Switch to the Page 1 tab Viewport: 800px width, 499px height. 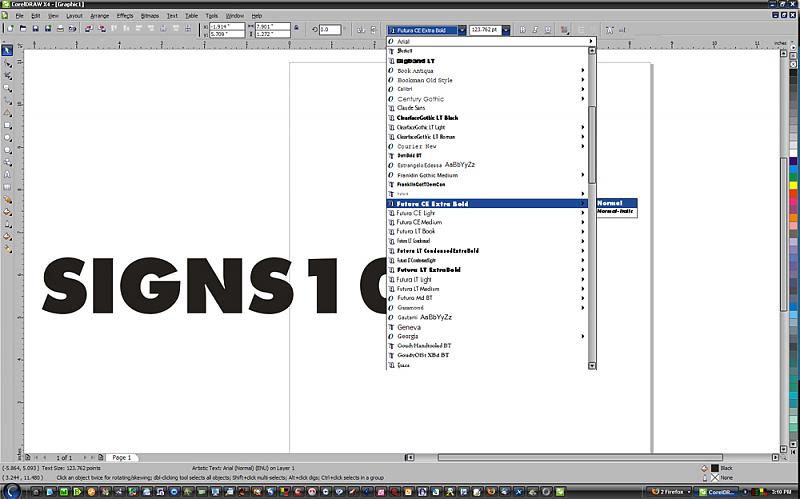122,458
